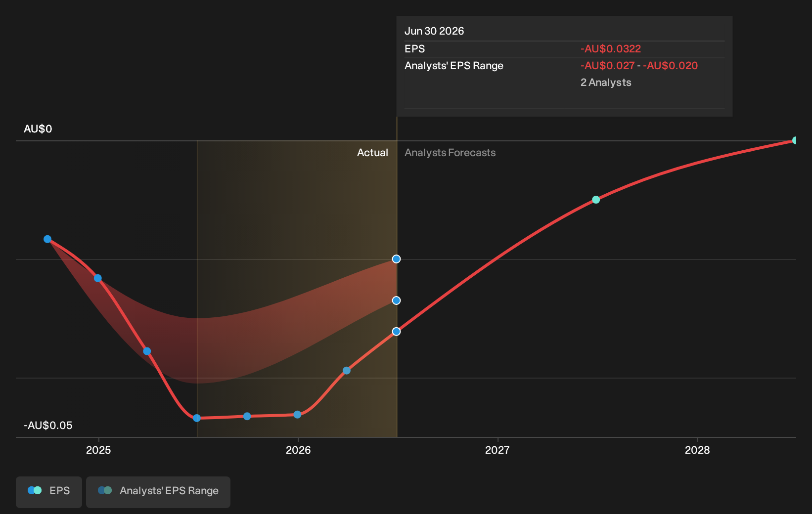Click the 'Actual' label

[x=372, y=153]
